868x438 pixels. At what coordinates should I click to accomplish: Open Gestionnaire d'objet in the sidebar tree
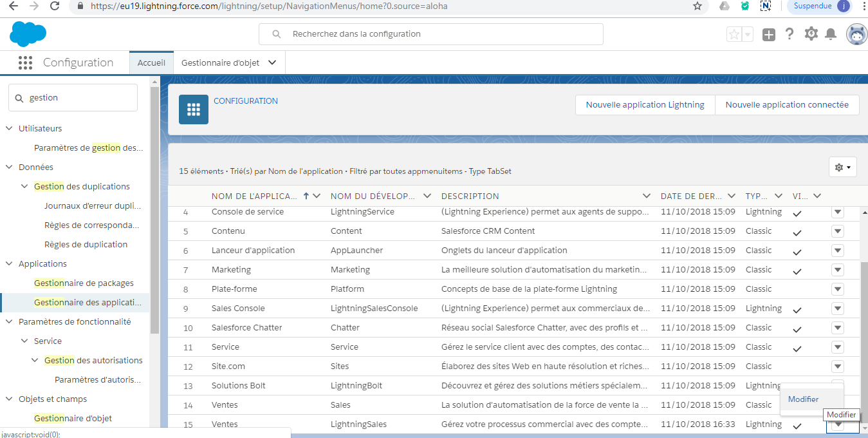point(73,419)
